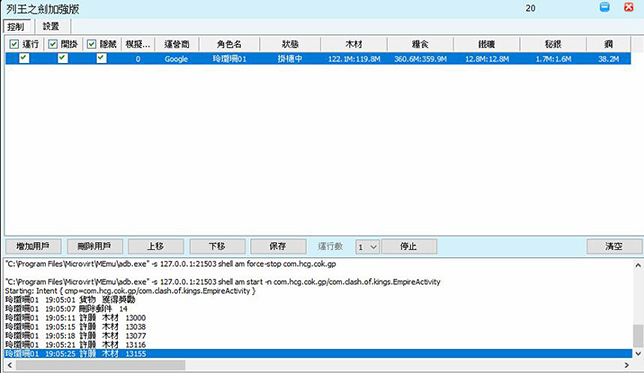The width and height of the screenshot is (644, 373).
Task: Toggle the 隱藏 header checkbox
Action: (92, 44)
